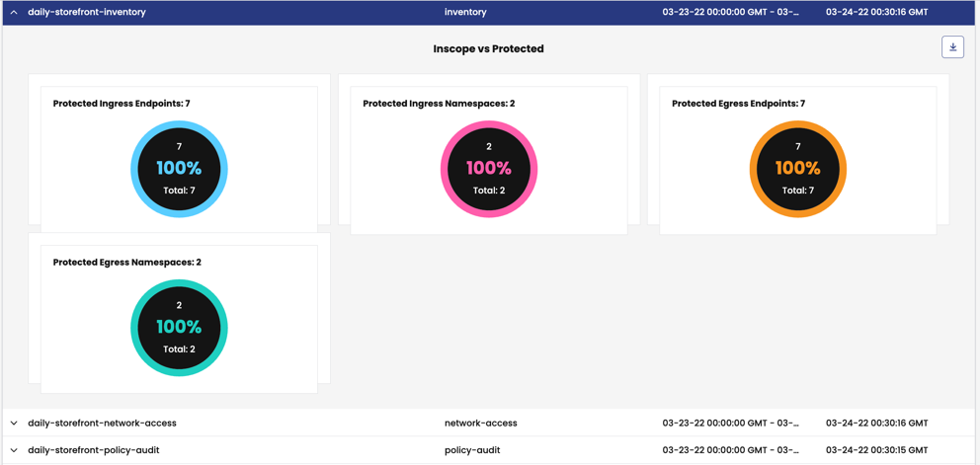
Task: Click the blue Protected Ingress Endpoints donut chart
Action: [x=179, y=169]
